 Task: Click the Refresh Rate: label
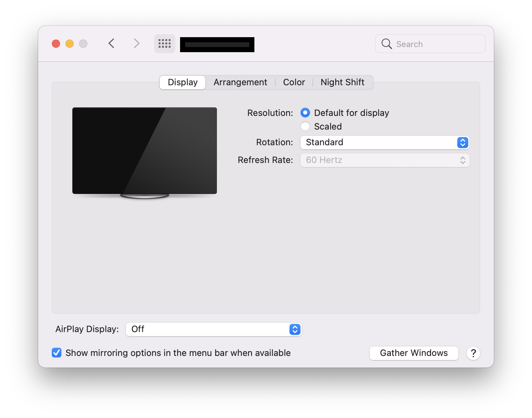point(265,160)
